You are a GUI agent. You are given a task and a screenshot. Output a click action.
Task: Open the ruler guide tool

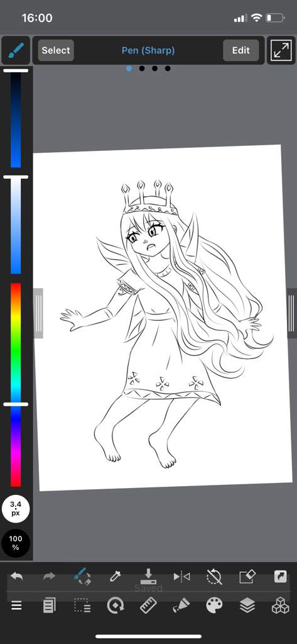tap(148, 606)
